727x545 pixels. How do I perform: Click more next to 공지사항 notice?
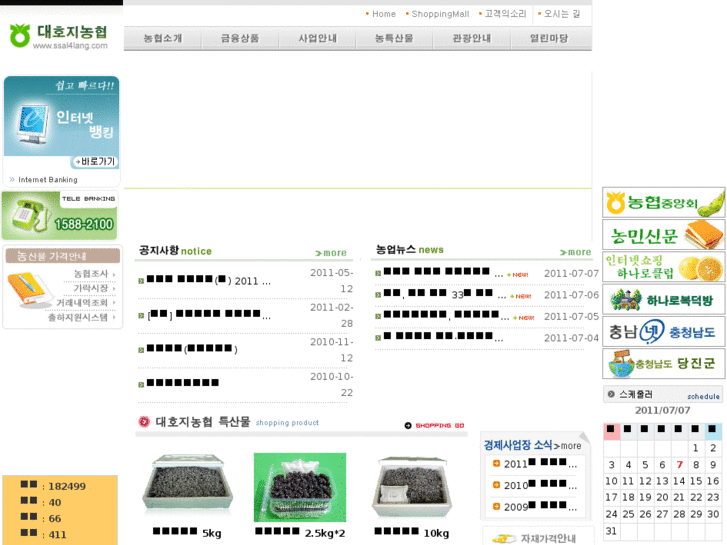(x=331, y=253)
